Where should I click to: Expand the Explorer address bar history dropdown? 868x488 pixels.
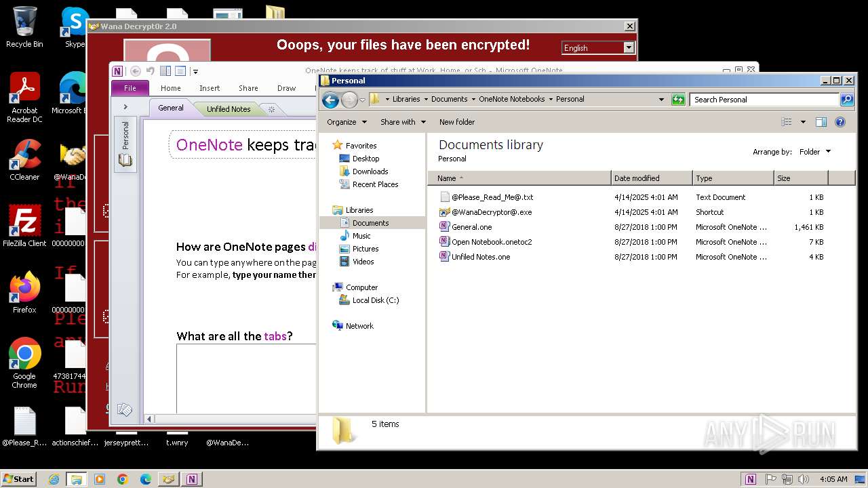(x=661, y=100)
